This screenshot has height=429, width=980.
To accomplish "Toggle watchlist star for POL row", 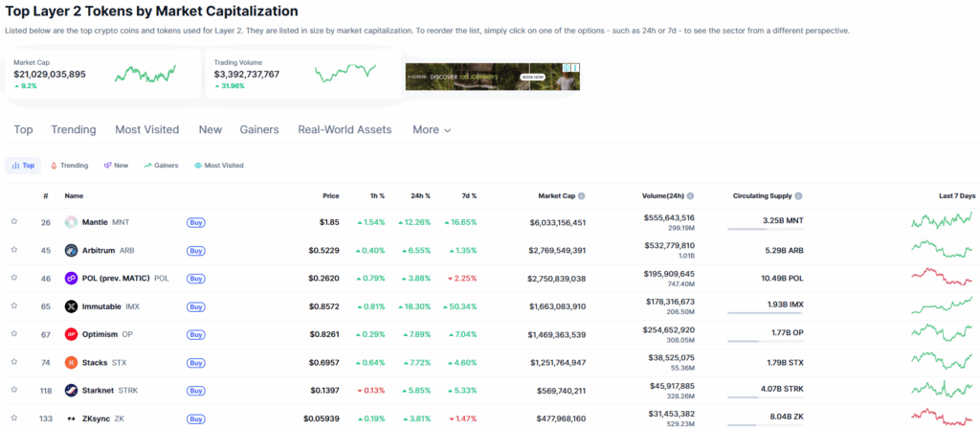I will tap(13, 278).
